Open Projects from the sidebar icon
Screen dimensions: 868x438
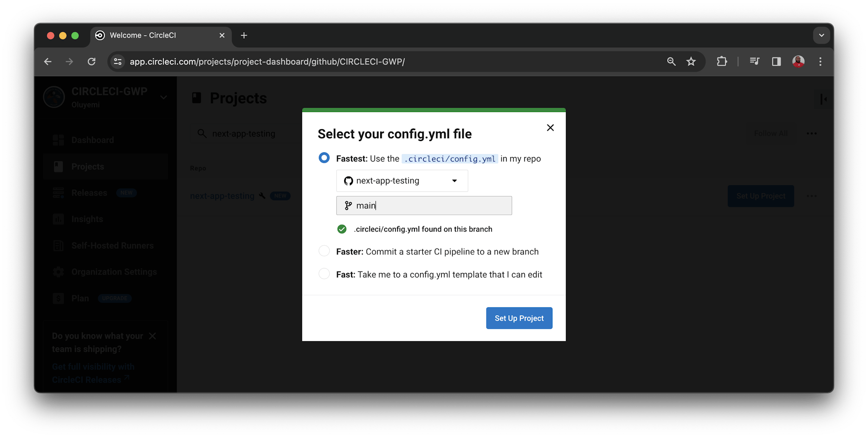click(x=59, y=166)
